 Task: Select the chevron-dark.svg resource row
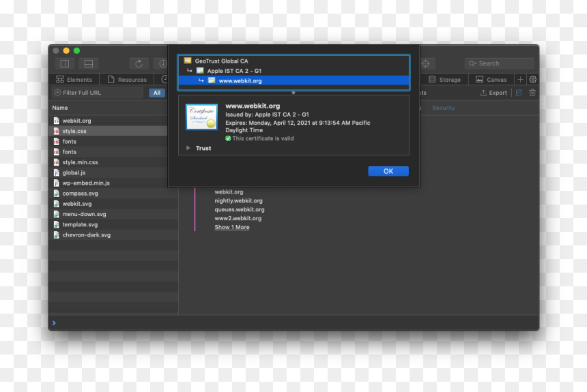tap(113, 235)
